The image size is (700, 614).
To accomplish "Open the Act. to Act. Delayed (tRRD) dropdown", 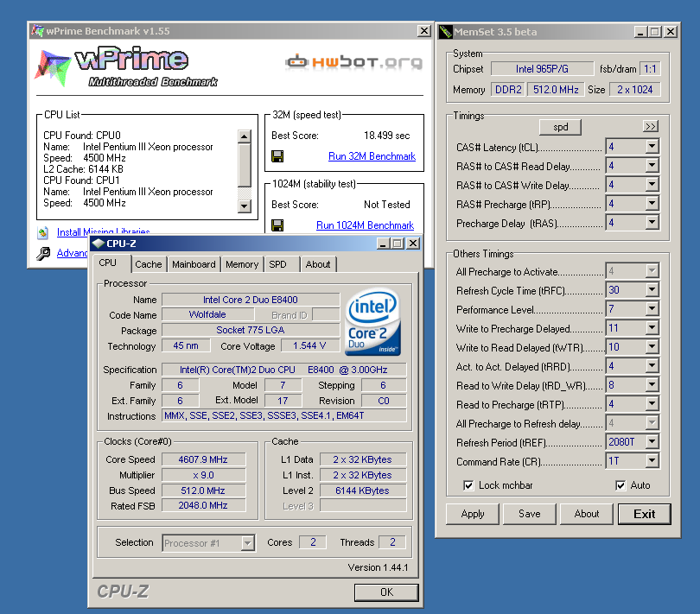I will [x=652, y=366].
